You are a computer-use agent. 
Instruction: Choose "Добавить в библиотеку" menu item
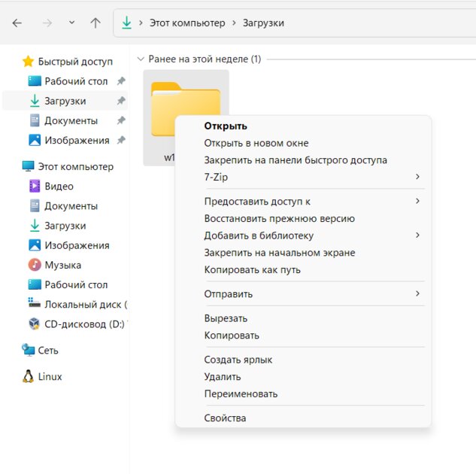(x=259, y=236)
